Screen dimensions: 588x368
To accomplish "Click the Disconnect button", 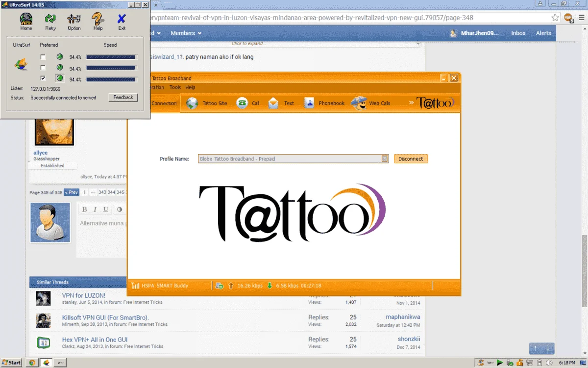I will click(411, 158).
